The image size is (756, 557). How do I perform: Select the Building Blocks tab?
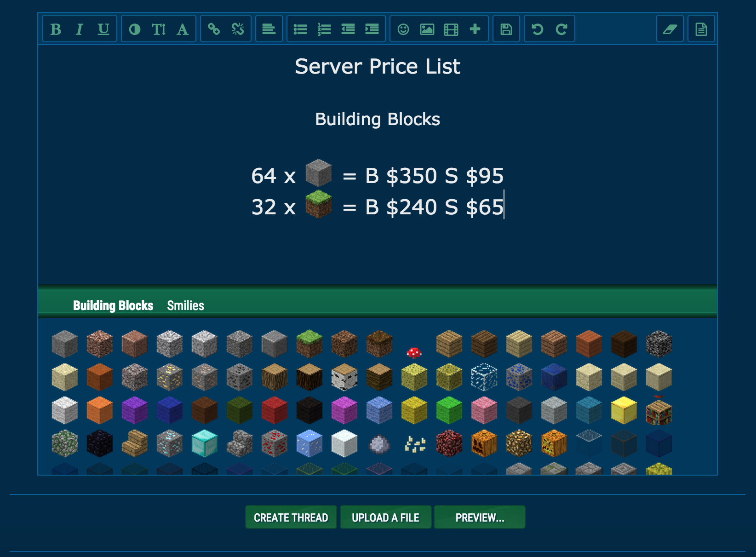point(113,305)
